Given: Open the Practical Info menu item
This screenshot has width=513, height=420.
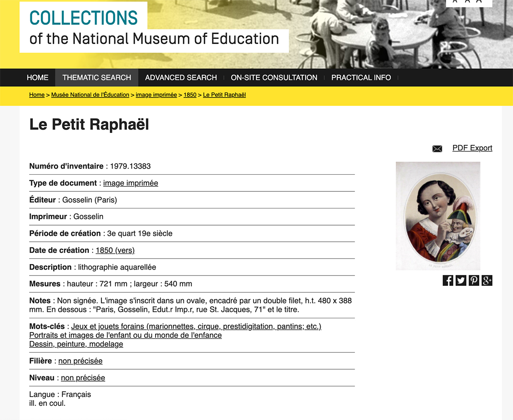Looking at the screenshot, I should [x=361, y=77].
